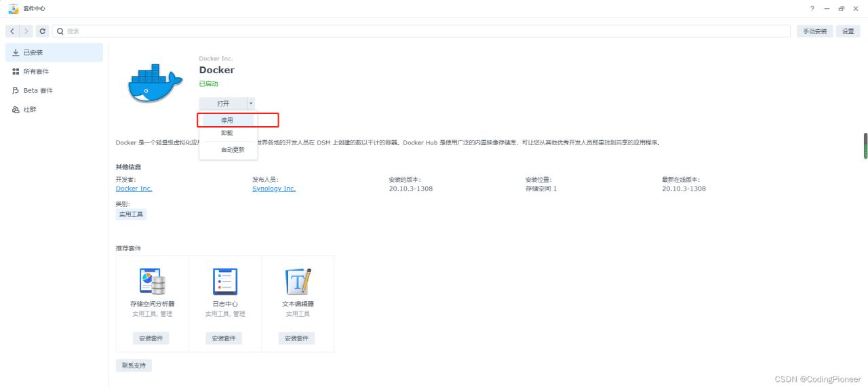Open the 设置 settings button
Viewport: 868px width, 388px height.
point(848,31)
